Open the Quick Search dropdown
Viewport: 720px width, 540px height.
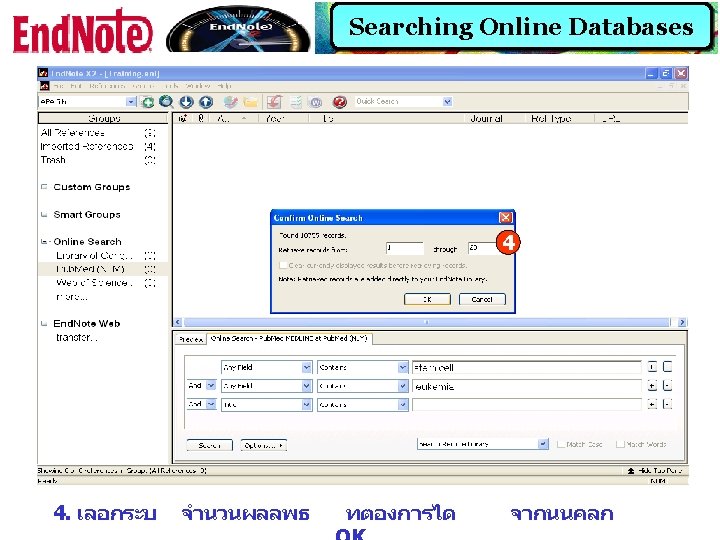coord(447,101)
